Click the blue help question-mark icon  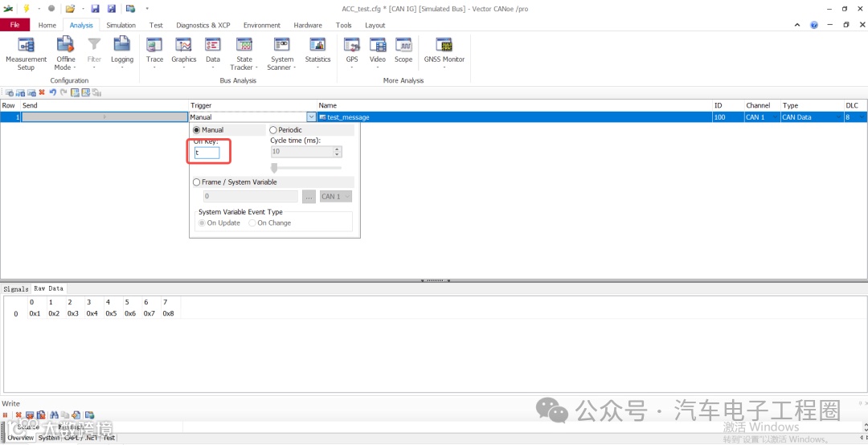click(813, 25)
